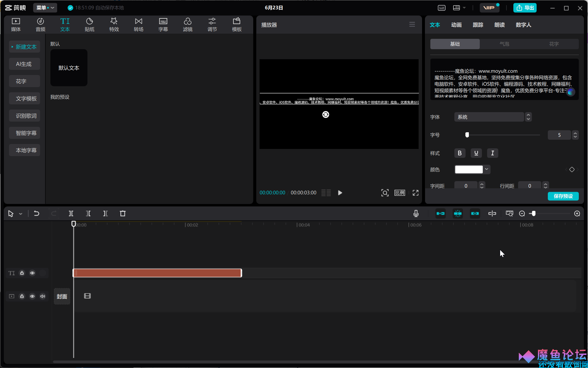
Task: Hide the text track with eye icon
Action: [32, 273]
